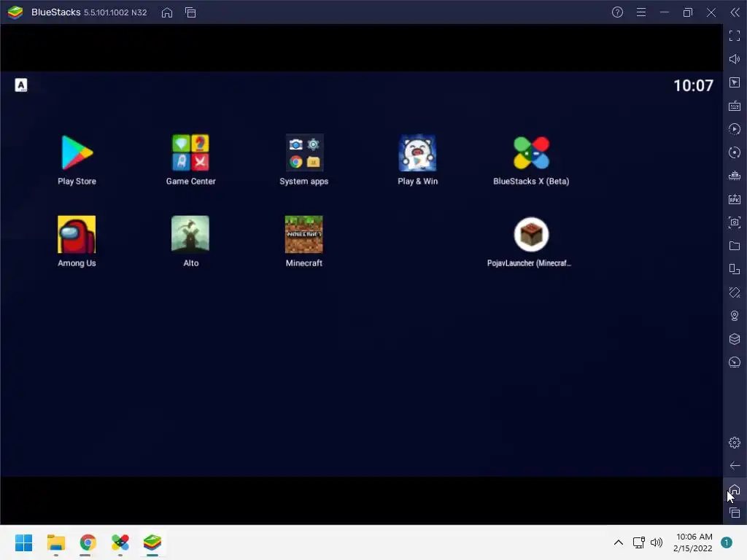
Task: Open the System apps folder
Action: pyautogui.click(x=304, y=153)
